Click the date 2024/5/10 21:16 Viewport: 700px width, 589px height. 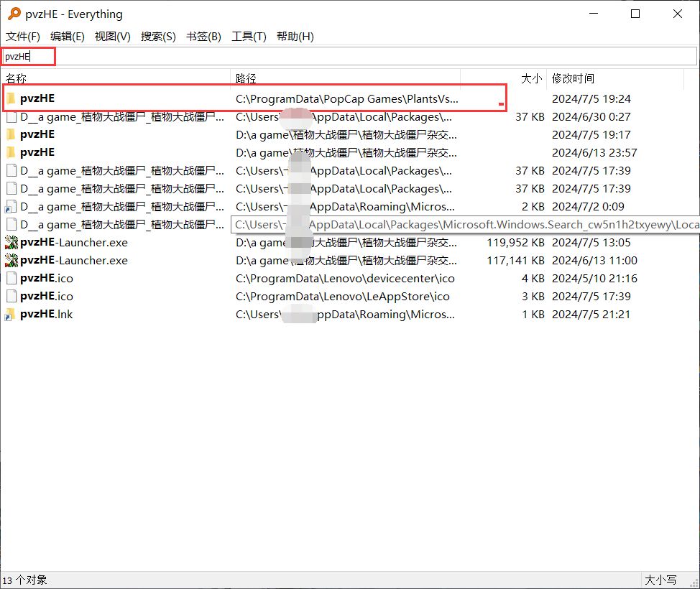pos(594,279)
